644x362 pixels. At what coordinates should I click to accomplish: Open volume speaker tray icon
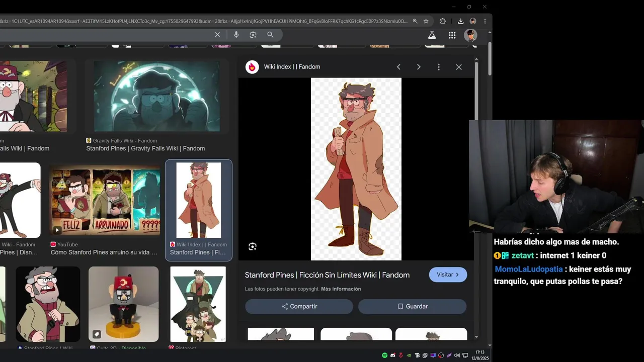(457, 355)
